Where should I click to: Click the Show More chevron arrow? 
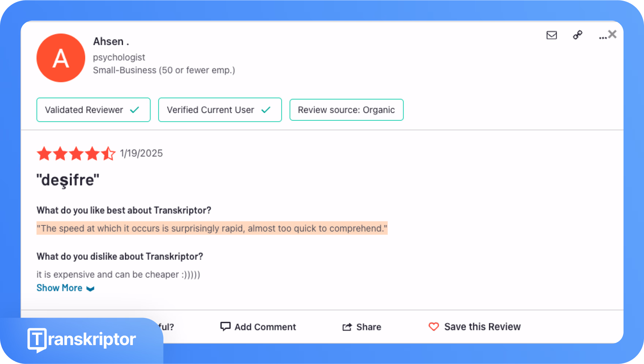pos(90,289)
